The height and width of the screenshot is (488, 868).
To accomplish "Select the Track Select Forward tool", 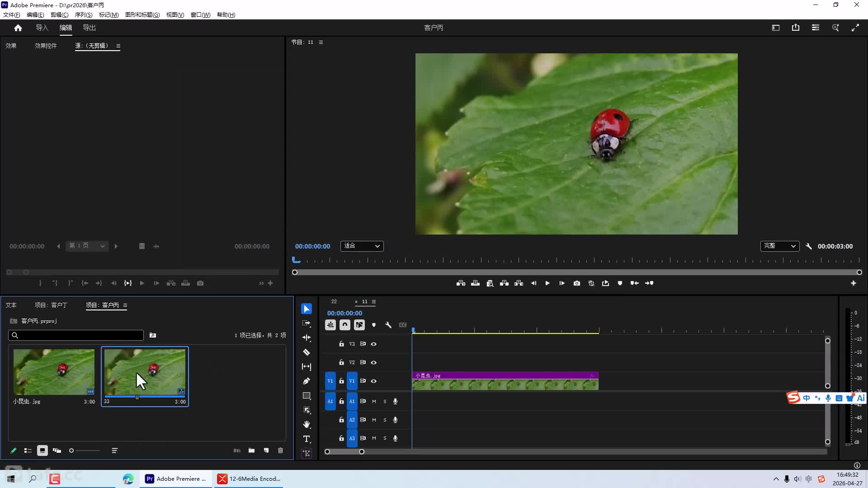I will click(307, 324).
